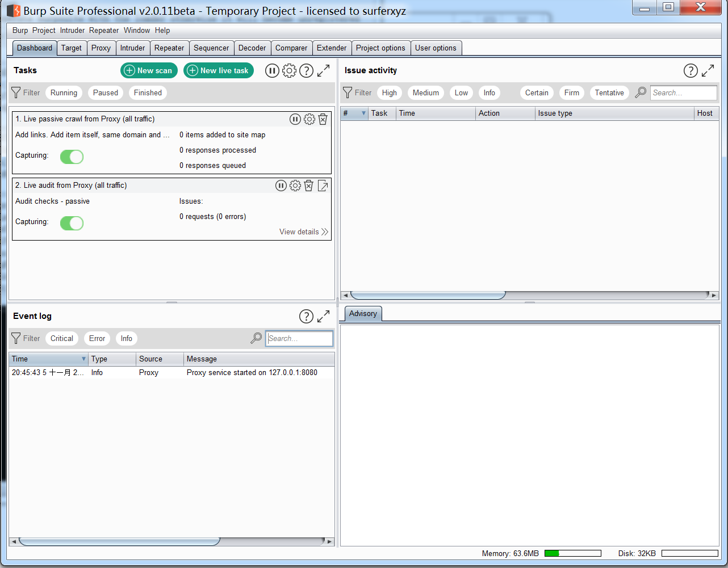Pause all tasks in Tasks panel header

tap(272, 70)
